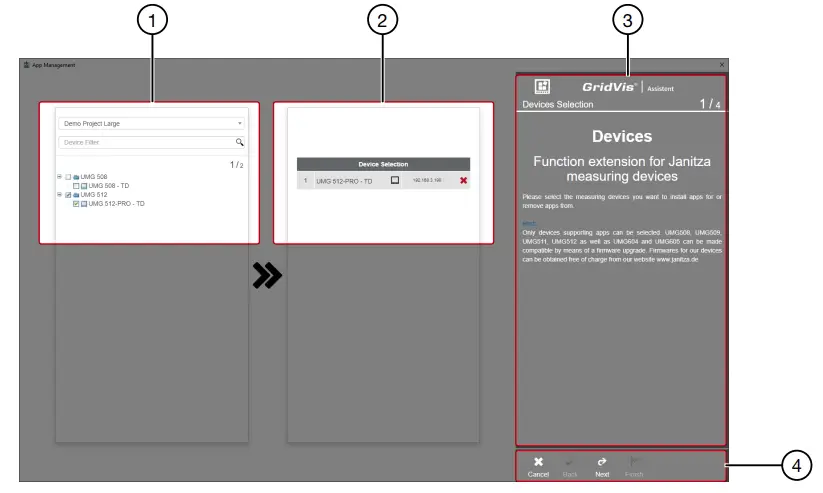Remove UMG 512-PRO - TD with red X
Image resolution: width=823 pixels, height=493 pixels.
463,181
